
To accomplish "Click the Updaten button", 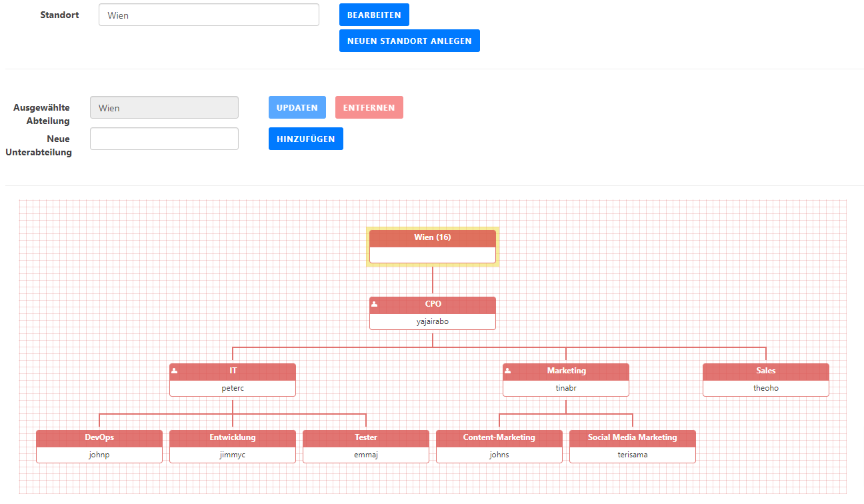I will (297, 107).
